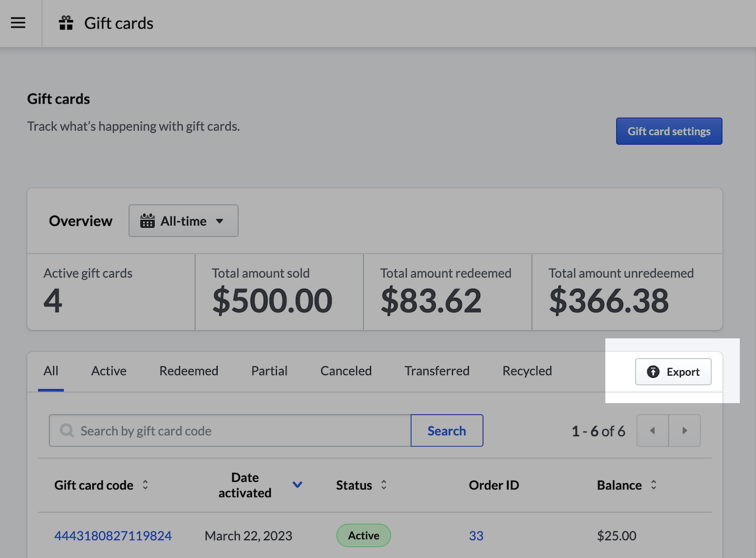Image resolution: width=756 pixels, height=558 pixels.
Task: Select the Redeemed tab
Action: click(x=188, y=371)
